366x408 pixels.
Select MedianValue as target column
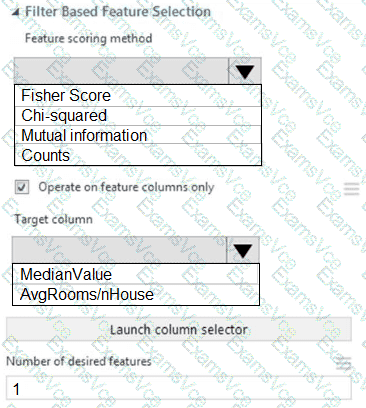136,274
